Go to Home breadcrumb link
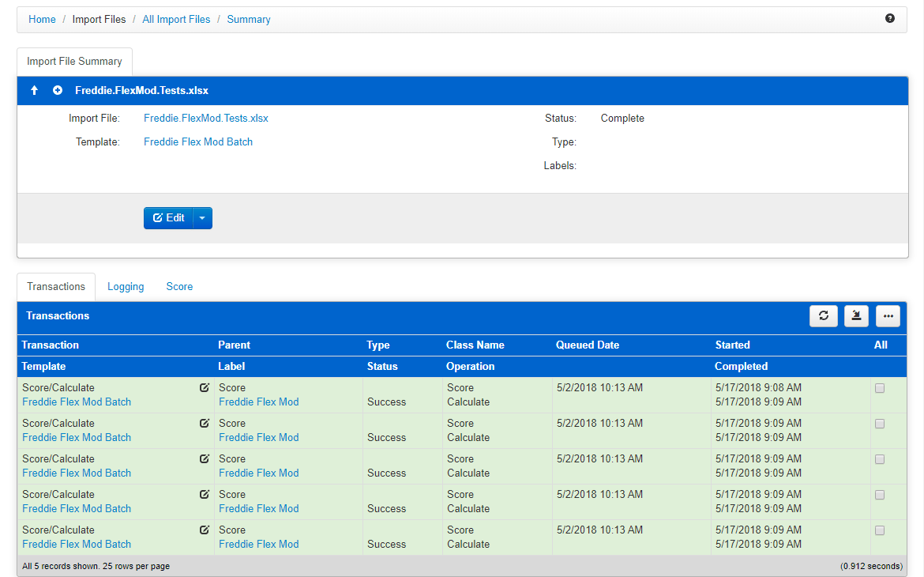This screenshot has width=924, height=577. click(42, 20)
